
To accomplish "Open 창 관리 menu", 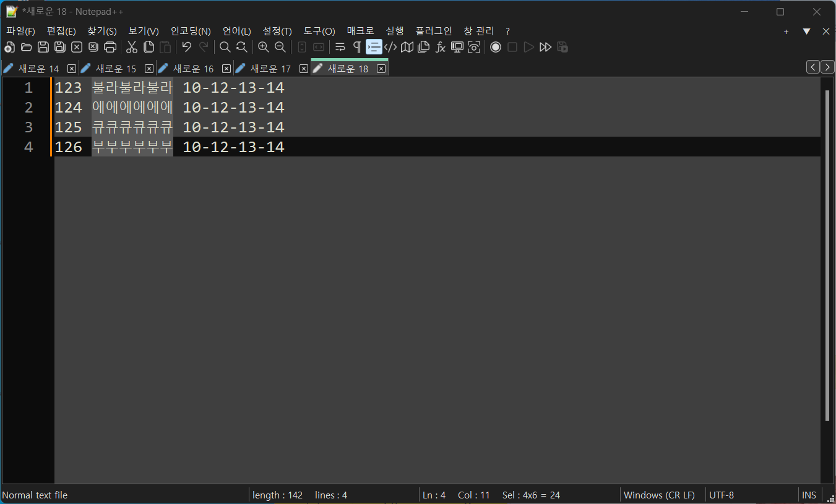I will [x=479, y=31].
